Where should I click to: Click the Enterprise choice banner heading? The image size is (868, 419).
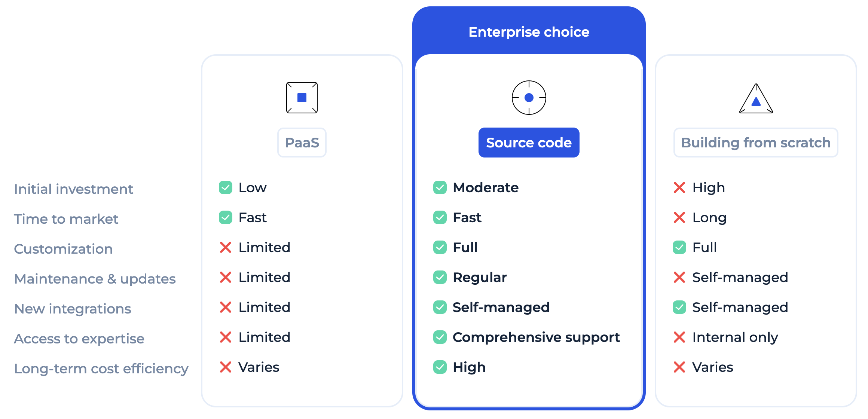pos(529,32)
